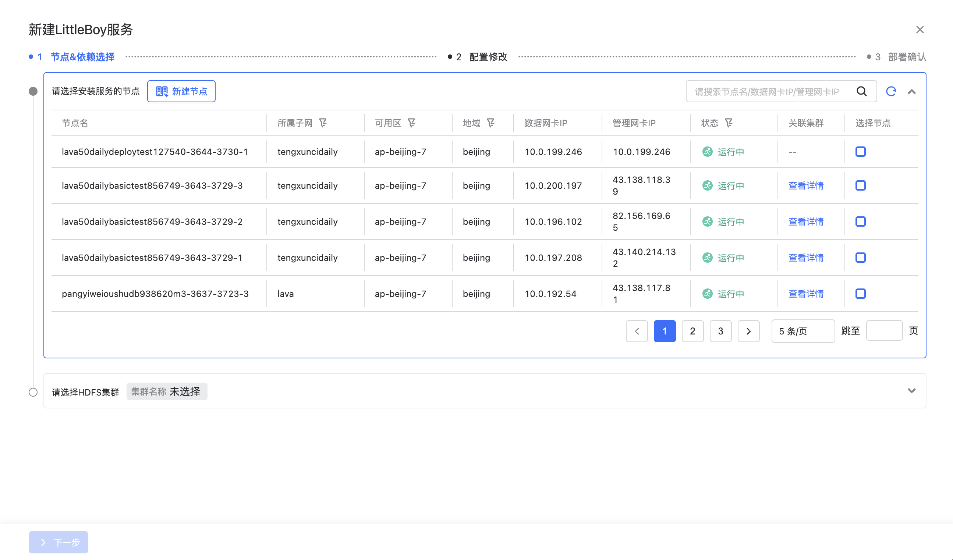Collapse the node selection panel
Viewport: 953px width, 560px height.
[x=911, y=92]
